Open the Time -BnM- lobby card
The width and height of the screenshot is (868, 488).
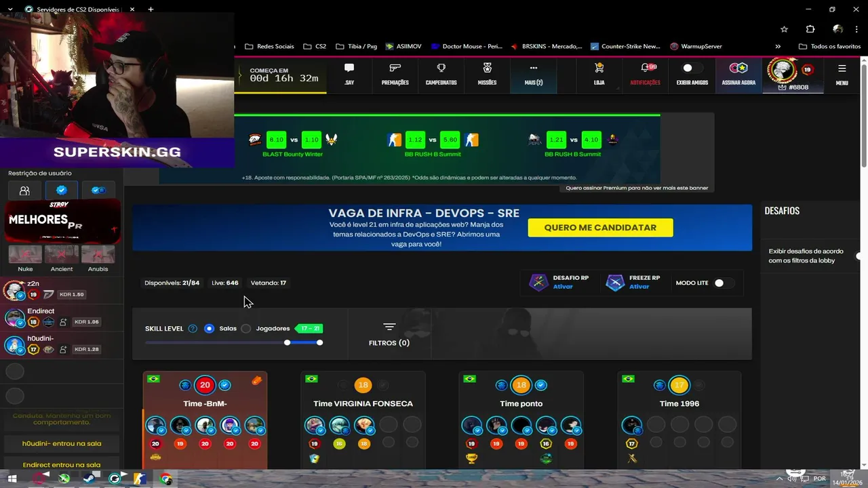point(205,420)
